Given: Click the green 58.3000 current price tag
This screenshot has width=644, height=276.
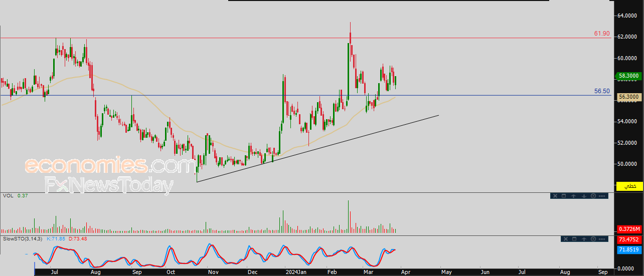Looking at the screenshot, I should [x=628, y=76].
